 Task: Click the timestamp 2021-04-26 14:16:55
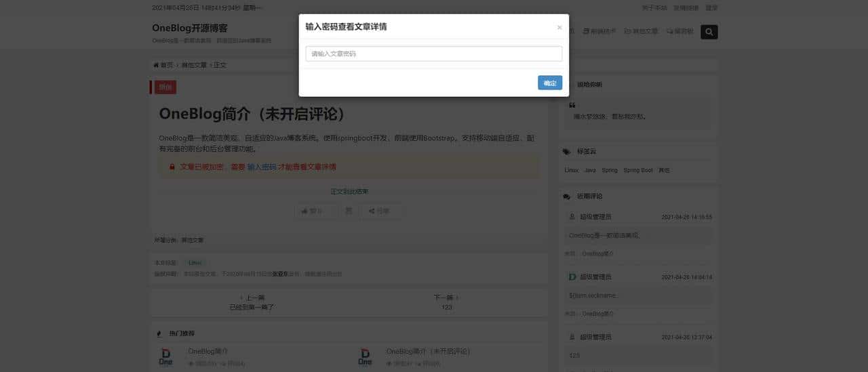pos(686,218)
